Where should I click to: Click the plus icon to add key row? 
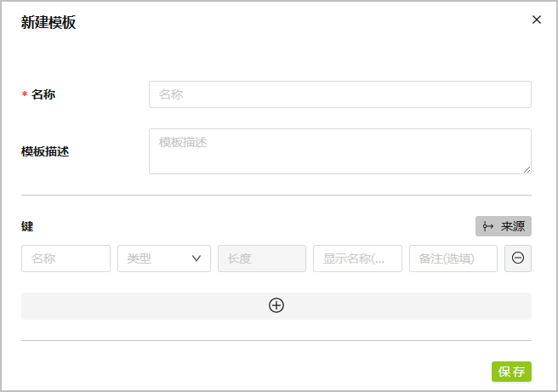(276, 306)
